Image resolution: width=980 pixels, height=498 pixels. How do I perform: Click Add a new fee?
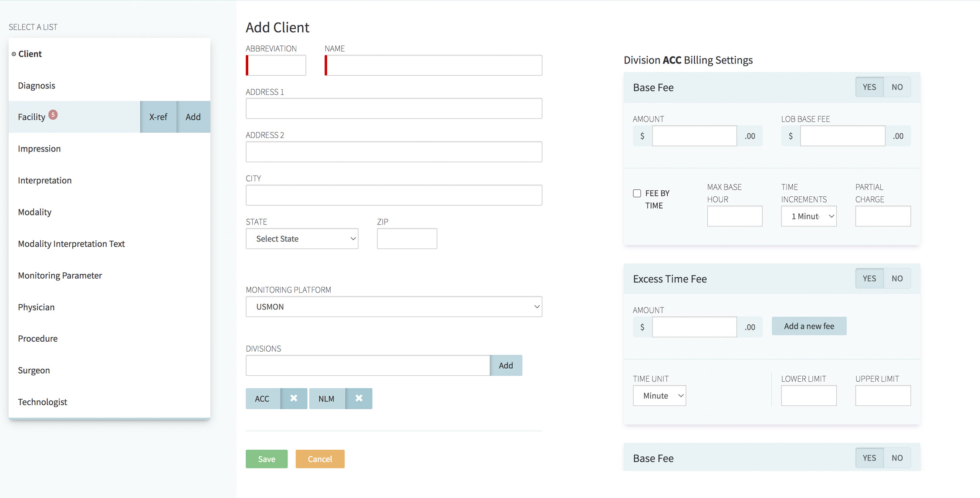(x=809, y=326)
